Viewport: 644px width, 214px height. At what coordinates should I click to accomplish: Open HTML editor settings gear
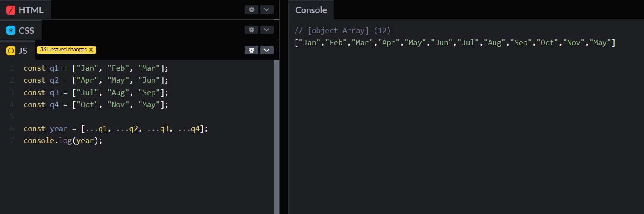click(252, 9)
